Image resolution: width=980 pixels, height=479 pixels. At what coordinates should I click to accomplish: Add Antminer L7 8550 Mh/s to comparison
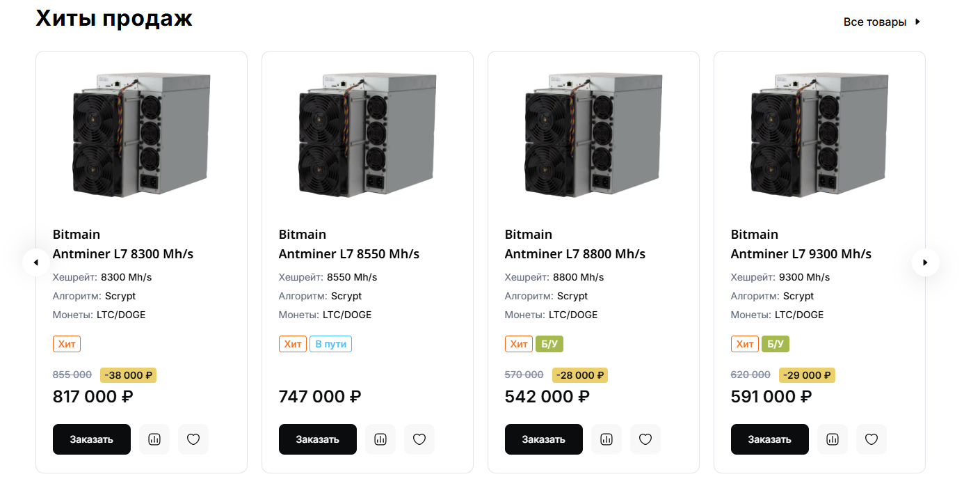click(380, 439)
